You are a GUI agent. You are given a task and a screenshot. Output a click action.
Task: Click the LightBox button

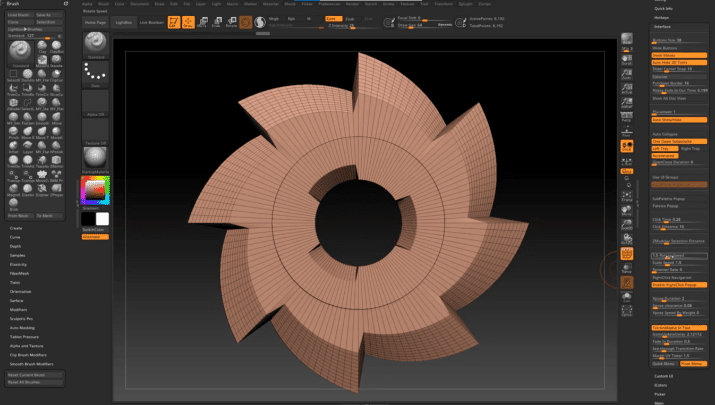[x=124, y=22]
